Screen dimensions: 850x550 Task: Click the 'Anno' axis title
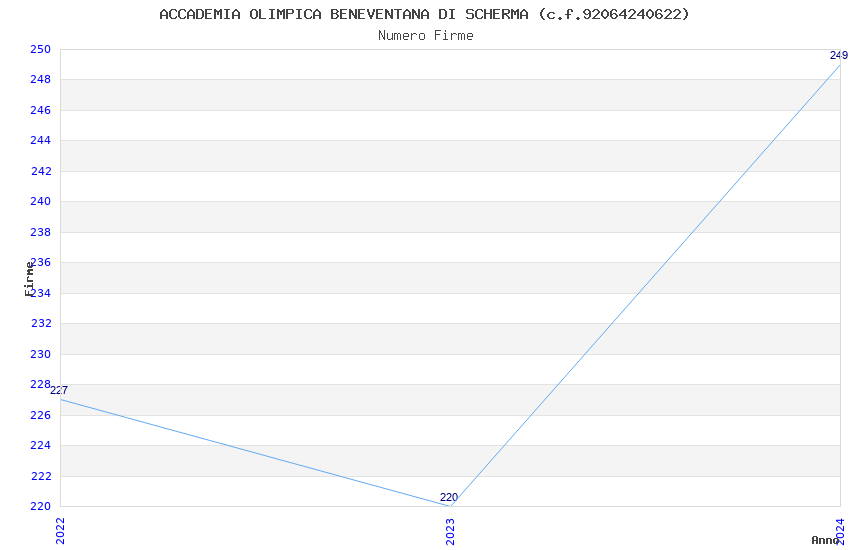point(825,540)
